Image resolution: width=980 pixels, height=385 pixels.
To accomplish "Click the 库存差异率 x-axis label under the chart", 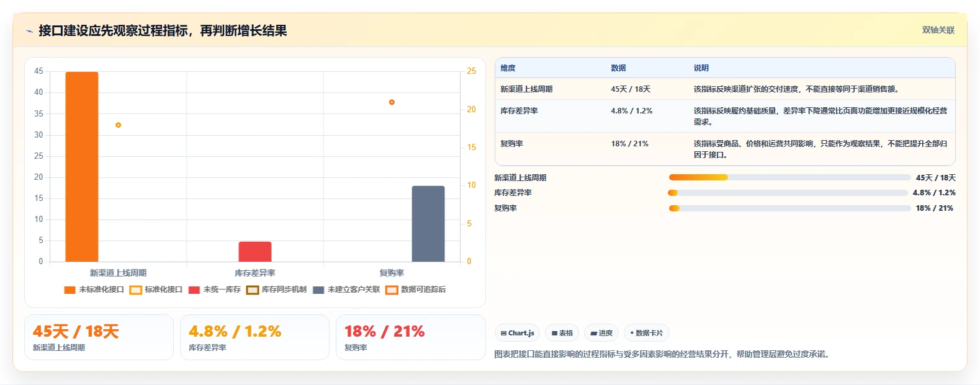I will (x=255, y=273).
